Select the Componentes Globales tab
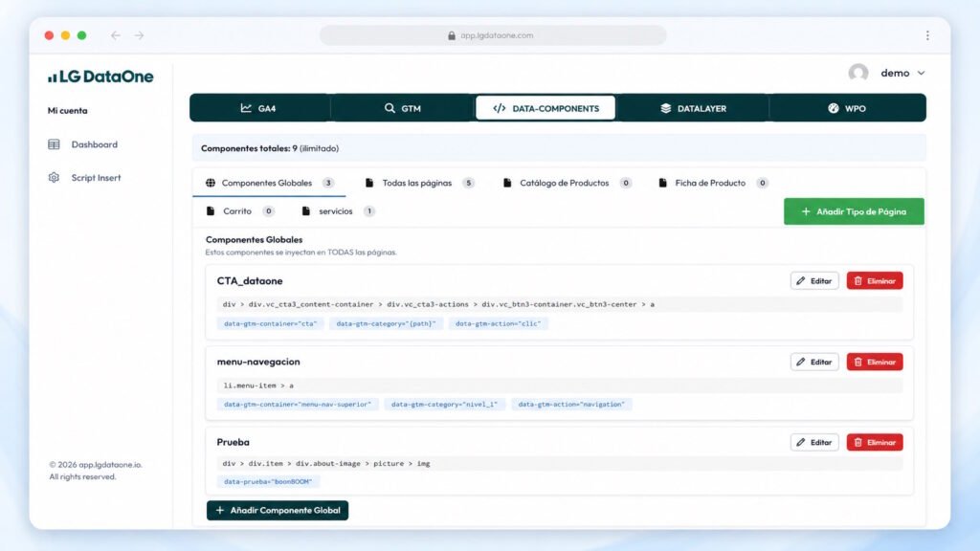Viewport: 980px width, 551px height. coord(269,183)
